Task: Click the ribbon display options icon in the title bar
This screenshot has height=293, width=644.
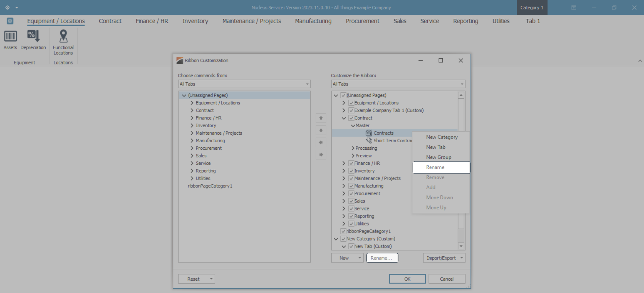Action: [574, 7]
